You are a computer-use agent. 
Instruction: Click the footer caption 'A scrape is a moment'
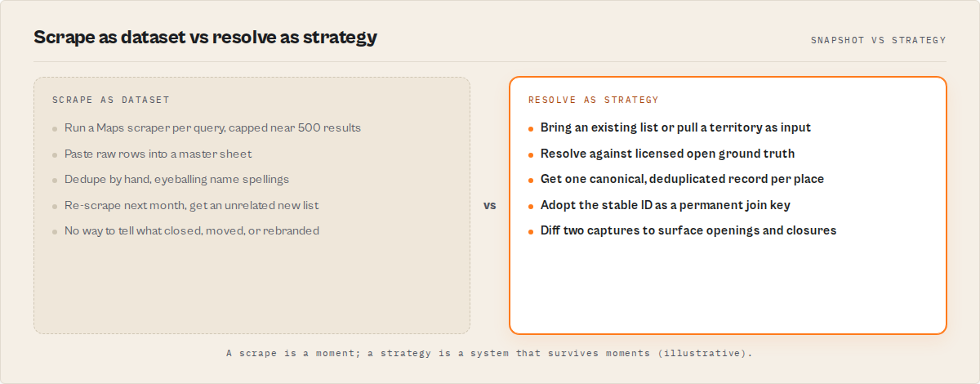pyautogui.click(x=489, y=354)
